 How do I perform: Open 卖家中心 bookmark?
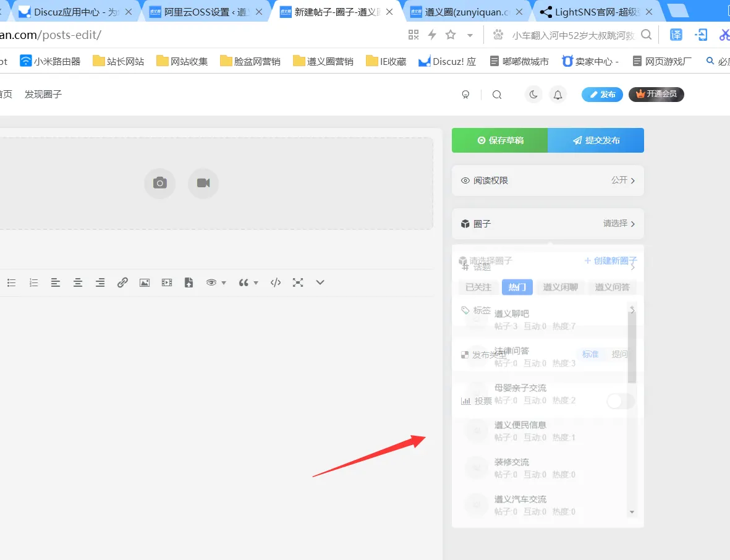click(590, 61)
